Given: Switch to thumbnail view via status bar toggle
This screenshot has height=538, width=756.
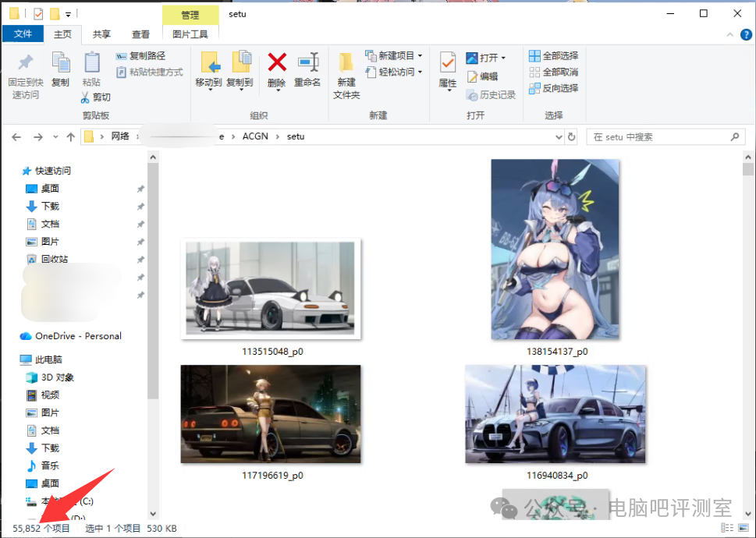Looking at the screenshot, I should click(744, 528).
